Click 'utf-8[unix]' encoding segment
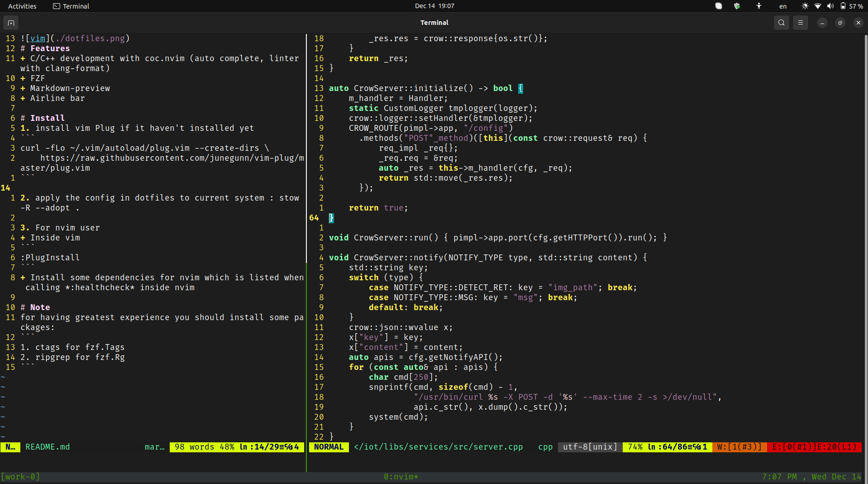868x484 pixels. click(590, 447)
